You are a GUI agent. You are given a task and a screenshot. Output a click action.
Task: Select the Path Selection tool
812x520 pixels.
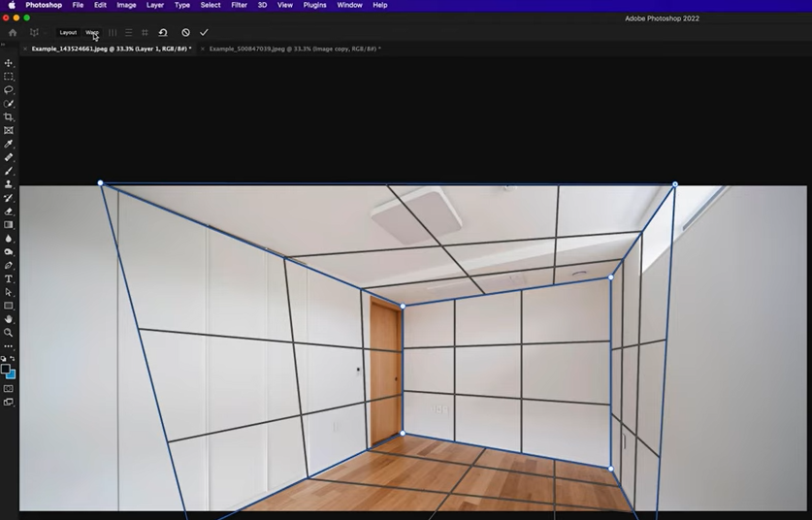(9, 292)
